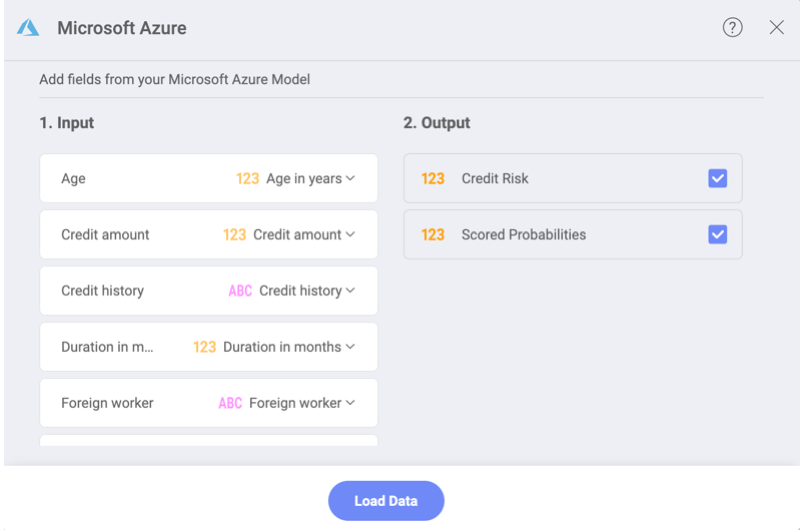This screenshot has height=530, width=800.
Task: Click the 123 type icon in Duration row
Action: [204, 347]
